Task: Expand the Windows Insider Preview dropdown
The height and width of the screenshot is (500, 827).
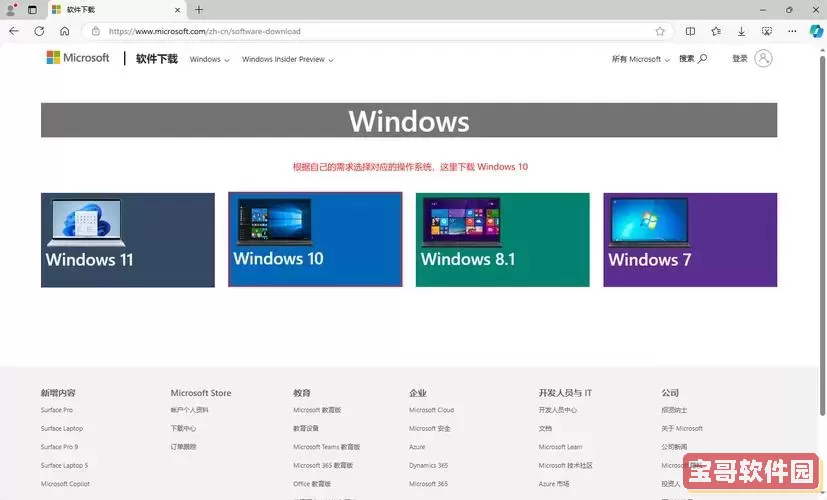Action: tap(287, 59)
